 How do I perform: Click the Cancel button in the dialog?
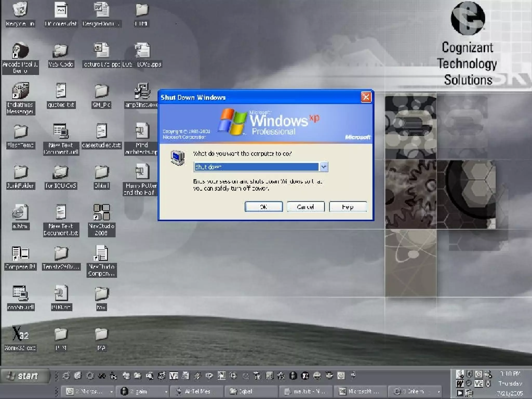coord(305,207)
